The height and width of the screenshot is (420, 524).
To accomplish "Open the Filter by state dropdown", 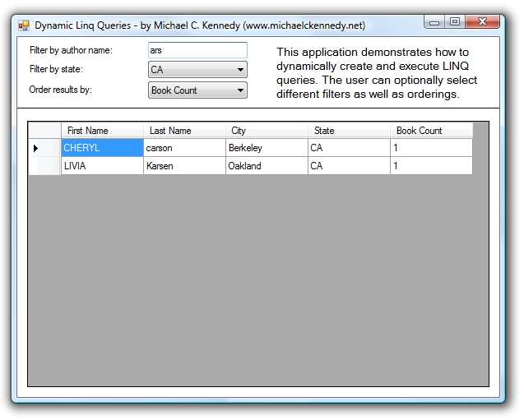I will (x=240, y=71).
